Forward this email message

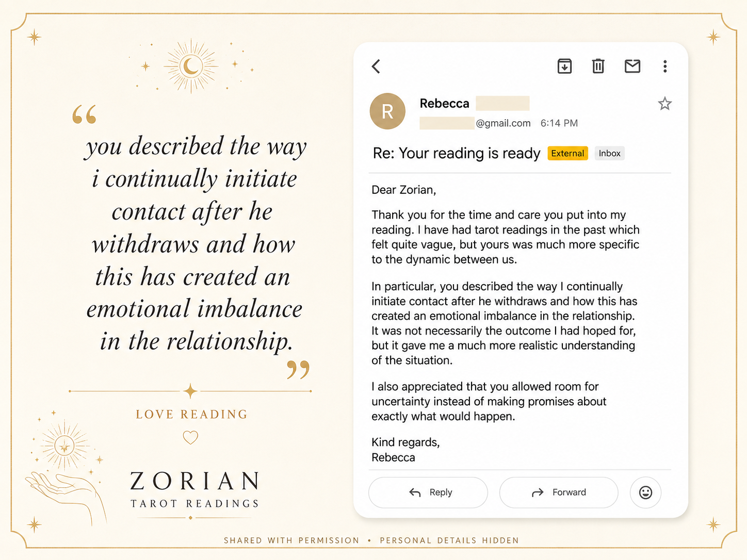[559, 492]
